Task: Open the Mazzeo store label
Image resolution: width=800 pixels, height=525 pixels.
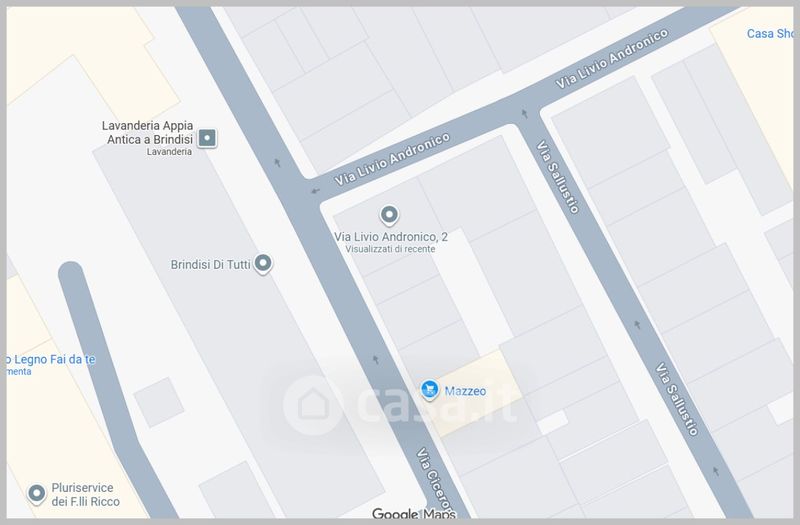Action: point(465,391)
